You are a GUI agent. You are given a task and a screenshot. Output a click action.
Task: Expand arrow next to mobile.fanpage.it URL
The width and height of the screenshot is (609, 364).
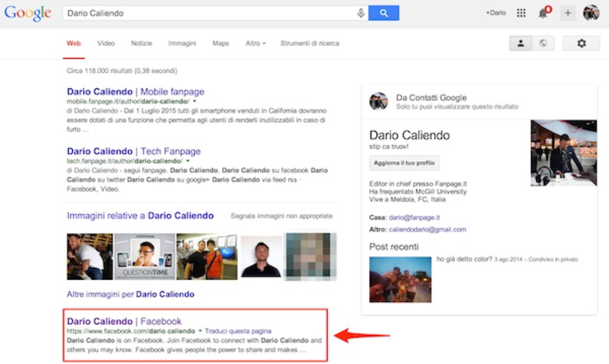coord(195,102)
